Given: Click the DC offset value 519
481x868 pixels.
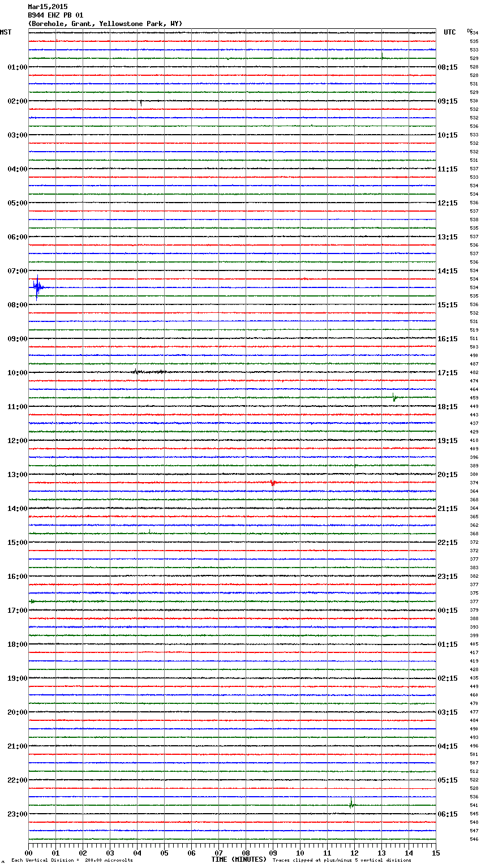Looking at the screenshot, I should 474,330.
